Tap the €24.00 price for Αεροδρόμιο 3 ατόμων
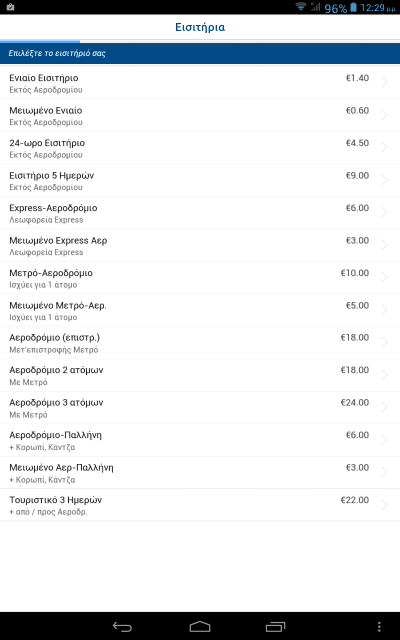This screenshot has width=400, height=640. (355, 402)
